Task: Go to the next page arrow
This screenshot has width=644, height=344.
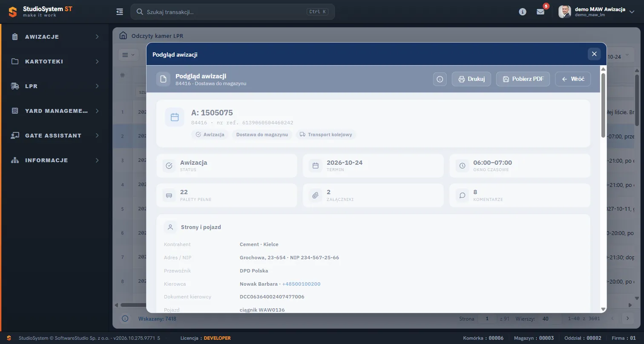Action: (627, 318)
